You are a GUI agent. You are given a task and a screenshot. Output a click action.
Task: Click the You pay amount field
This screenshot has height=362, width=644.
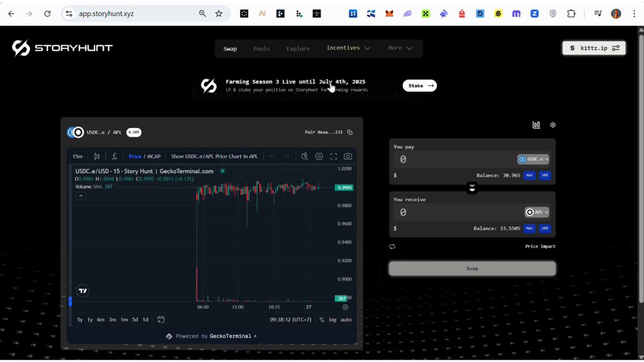click(x=454, y=159)
